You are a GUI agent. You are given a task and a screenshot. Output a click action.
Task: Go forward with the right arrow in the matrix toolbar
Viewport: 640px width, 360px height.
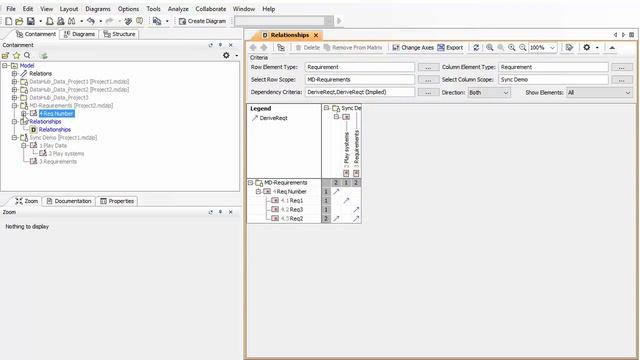(264, 48)
